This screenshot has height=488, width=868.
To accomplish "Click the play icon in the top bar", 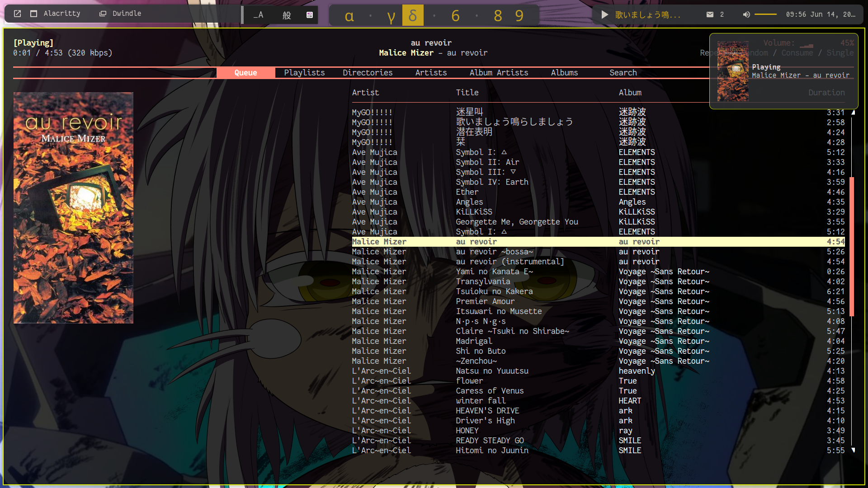I will pyautogui.click(x=604, y=15).
